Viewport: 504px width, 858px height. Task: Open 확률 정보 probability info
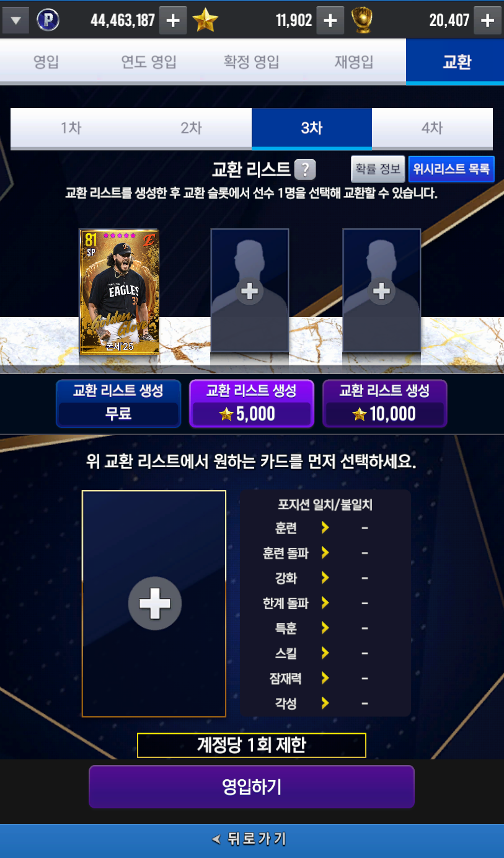point(378,168)
